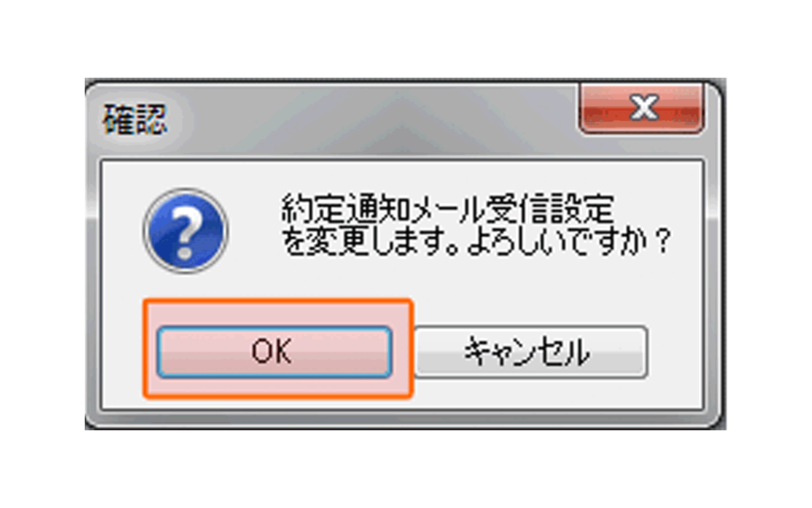Click the 確認 title text
This screenshot has width=812, height=508.
click(135, 119)
